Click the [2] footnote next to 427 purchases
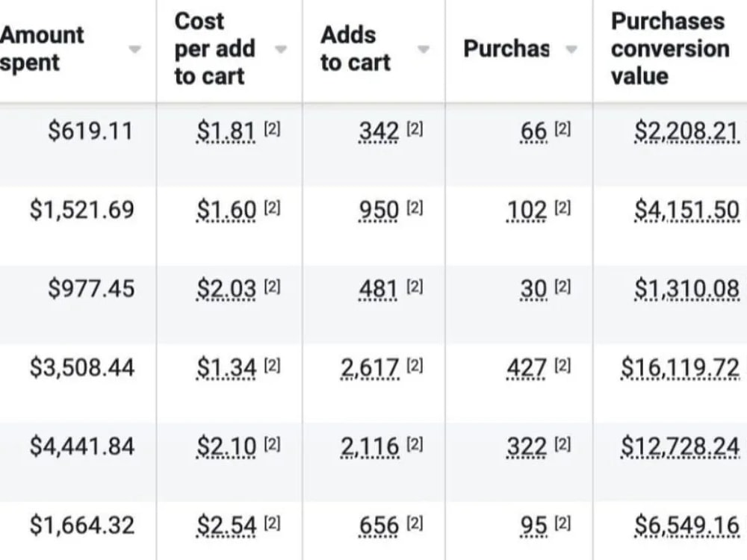 click(x=562, y=366)
